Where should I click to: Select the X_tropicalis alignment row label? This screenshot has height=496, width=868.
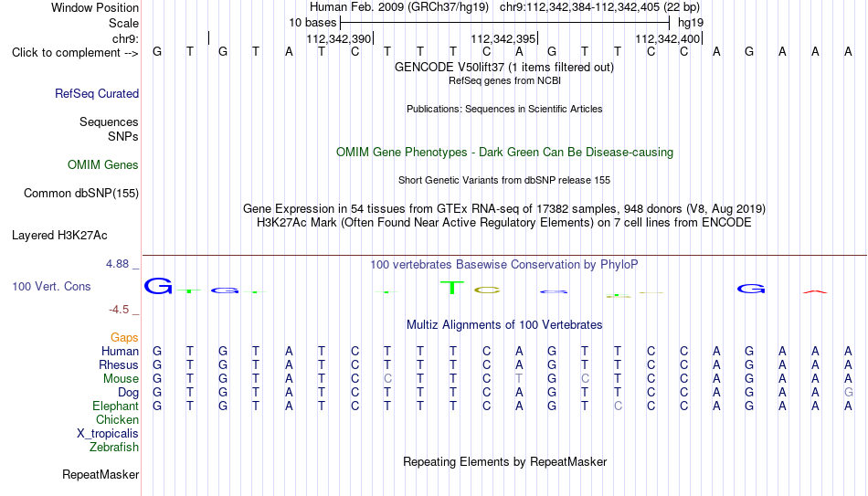108,434
